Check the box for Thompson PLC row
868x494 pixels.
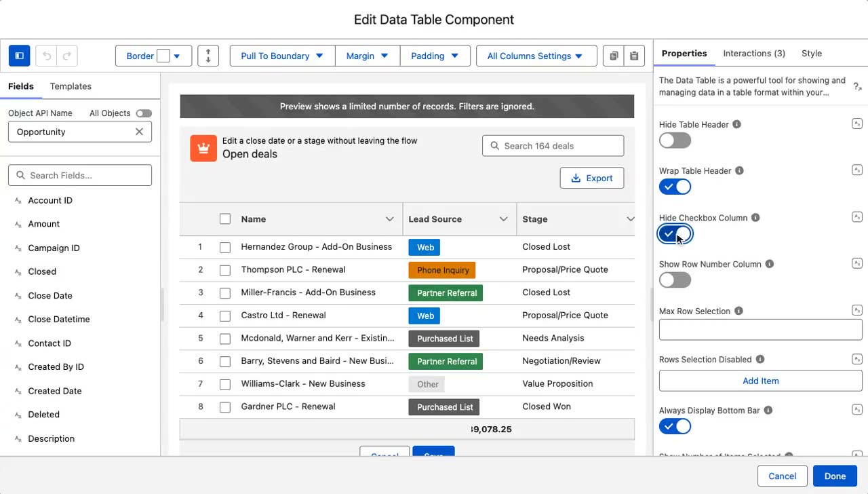[225, 270]
